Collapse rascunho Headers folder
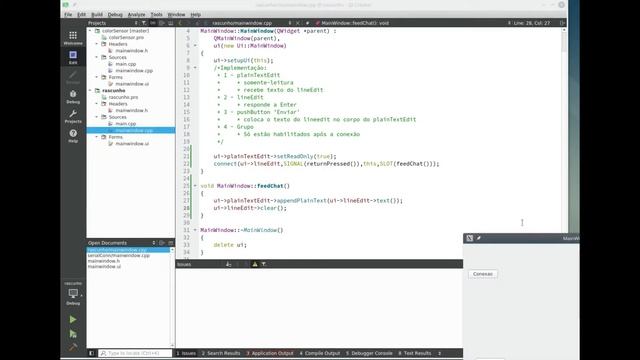The height and width of the screenshot is (360, 640). 97,104
